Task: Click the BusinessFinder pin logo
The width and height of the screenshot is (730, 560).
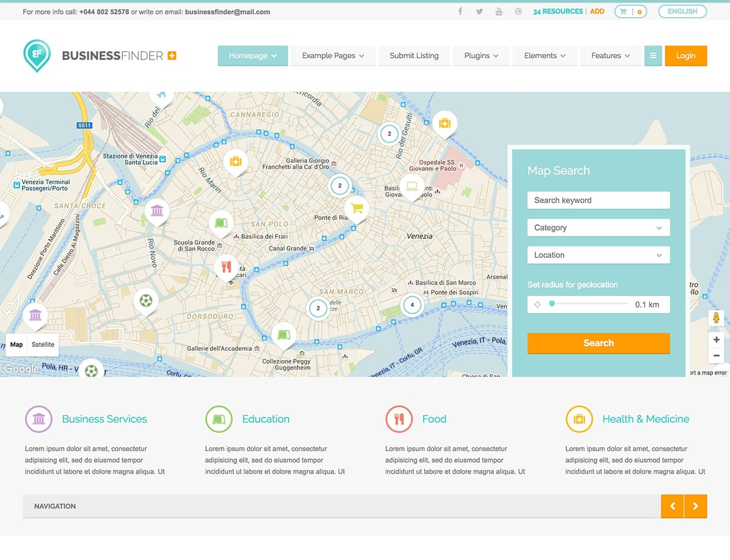Action: click(37, 55)
